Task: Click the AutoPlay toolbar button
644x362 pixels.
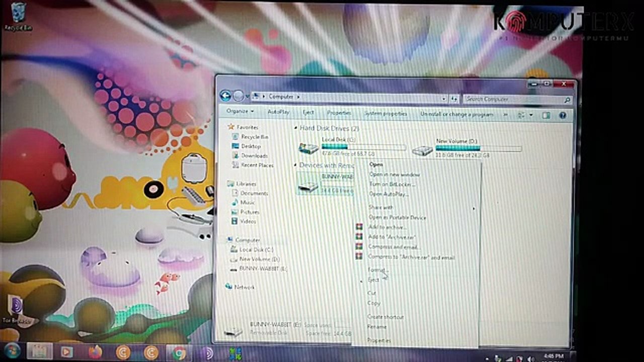Action: pos(278,112)
